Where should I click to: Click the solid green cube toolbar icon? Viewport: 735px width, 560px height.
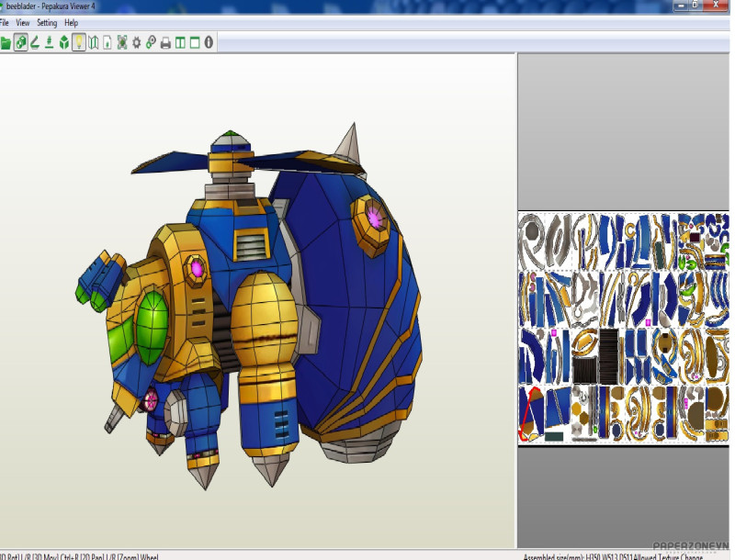pyautogui.click(x=64, y=42)
